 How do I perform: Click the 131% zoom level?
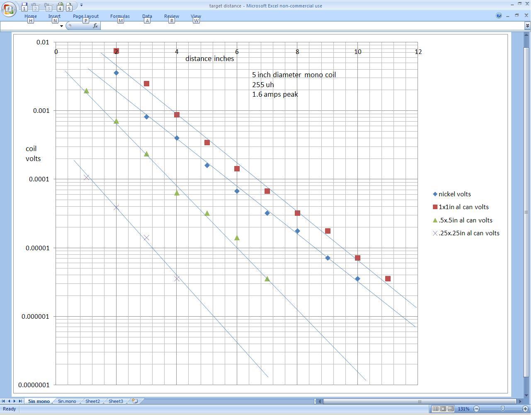(x=463, y=409)
